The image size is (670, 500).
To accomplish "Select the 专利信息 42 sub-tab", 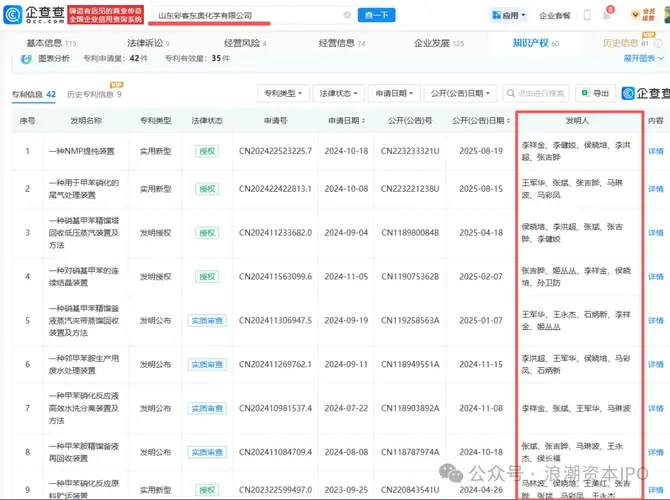I will pyautogui.click(x=34, y=94).
